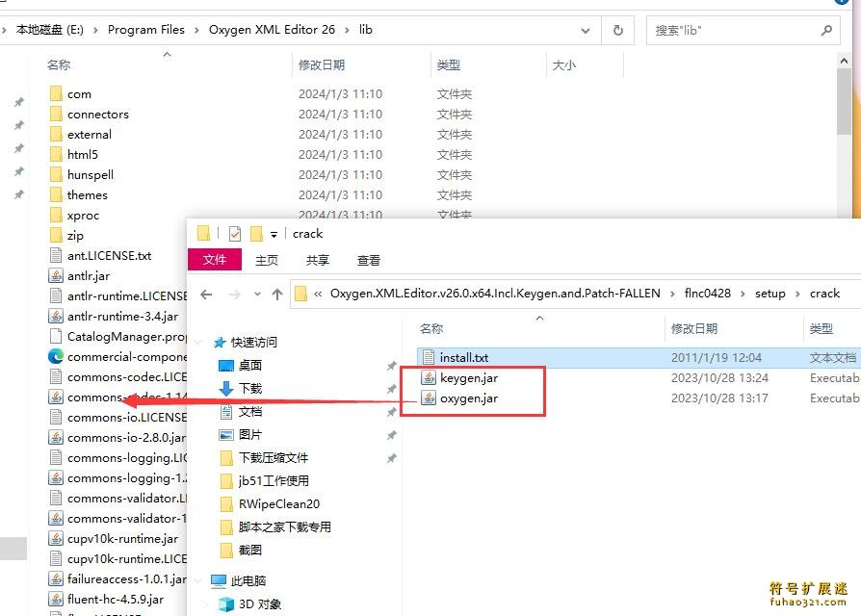Sort lib window by 大小 column
This screenshot has width=861, height=616.
point(564,64)
